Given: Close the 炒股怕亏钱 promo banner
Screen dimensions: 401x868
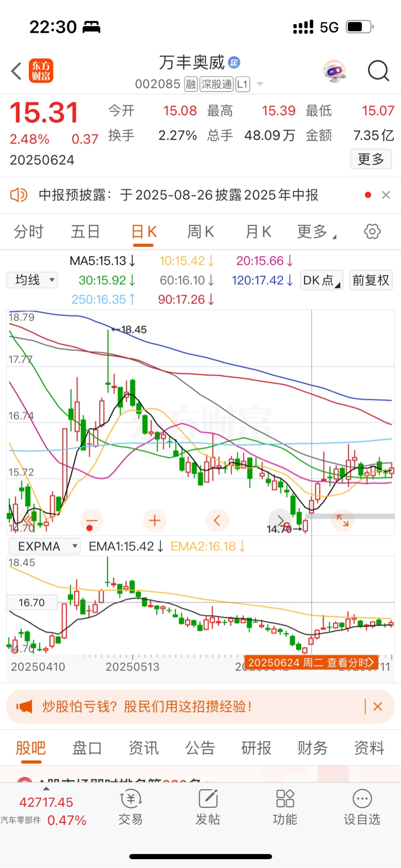Looking at the screenshot, I should point(378,707).
